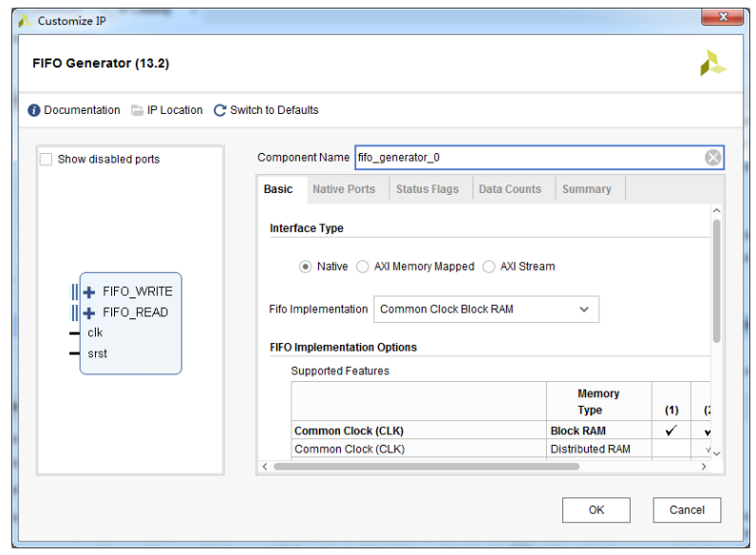Choose the AXI Stream radio button

(489, 266)
